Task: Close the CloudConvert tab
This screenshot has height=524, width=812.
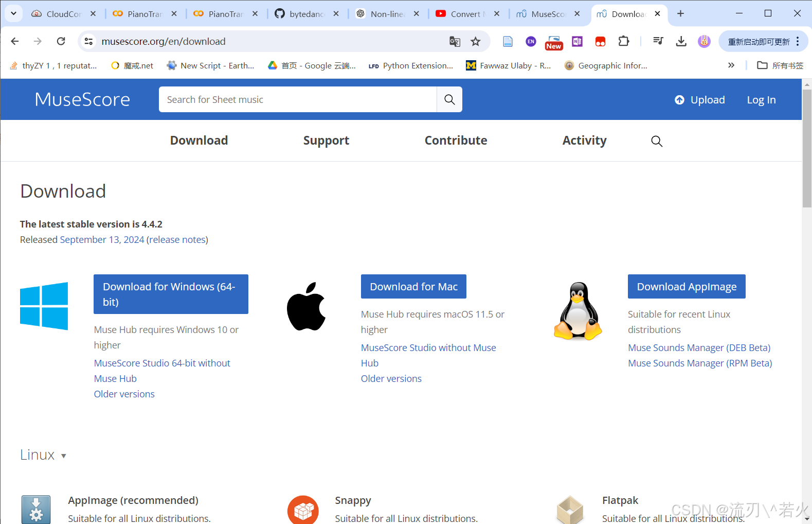Action: [93, 14]
